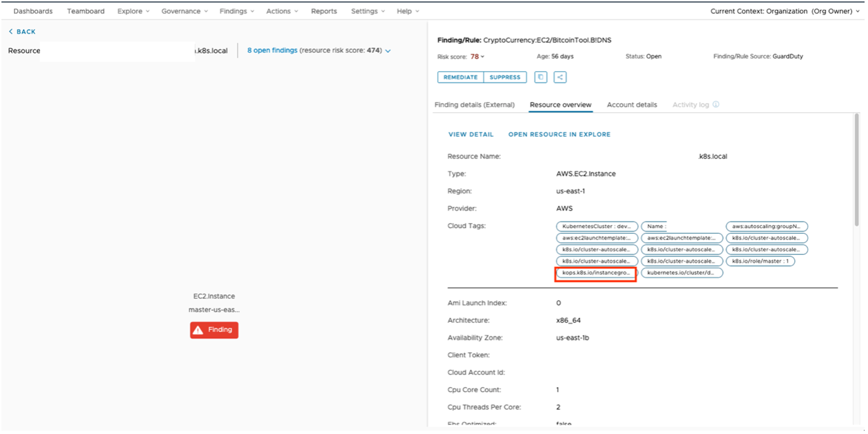This screenshot has width=868, height=434.
Task: Click the red Finding warning badge
Action: (x=214, y=330)
